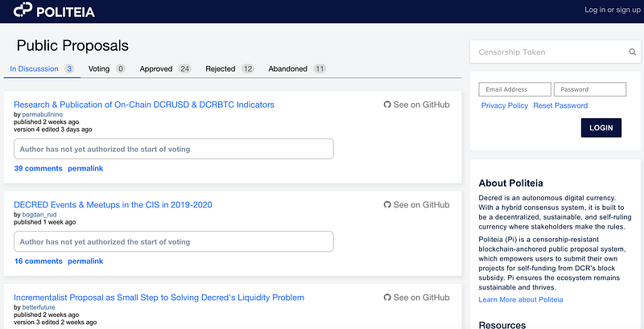Open author bogdan_rud's profile
The width and height of the screenshot is (644, 329).
39,215
